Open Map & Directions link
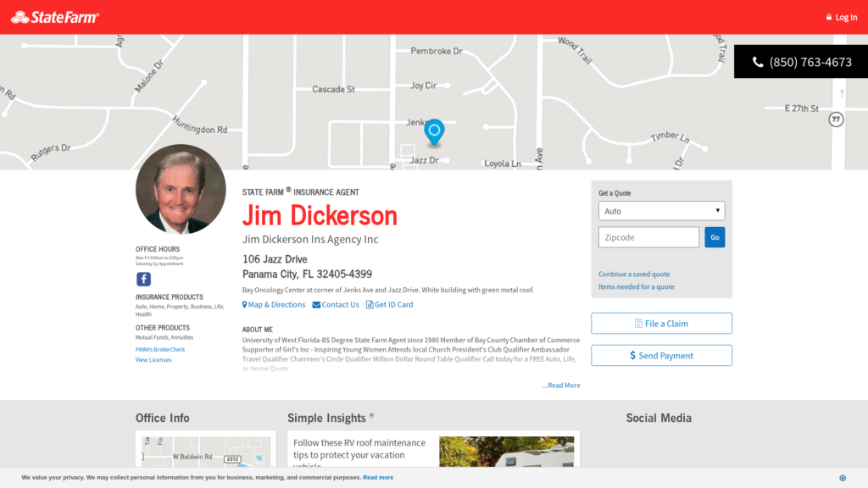Screen dimensions: 868x488 click(274, 305)
